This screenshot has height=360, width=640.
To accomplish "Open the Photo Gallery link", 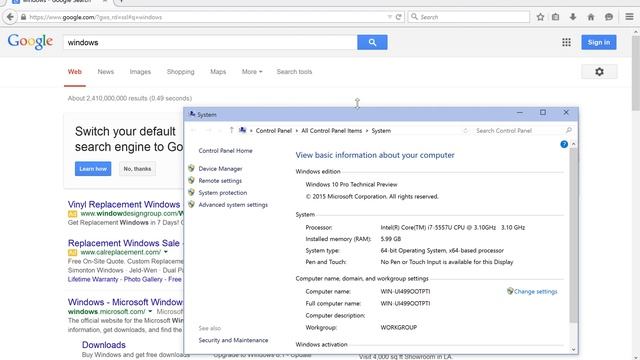I will [x=143, y=280].
